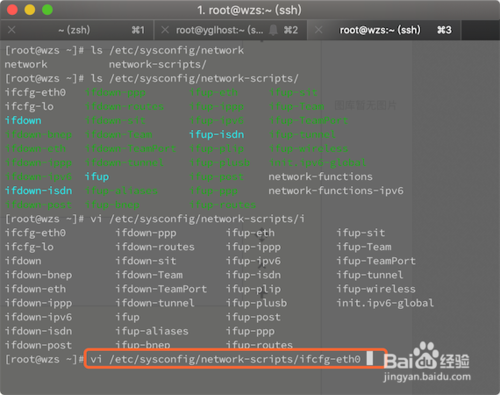Click the cyan 'ifup-isdn' entry
500x395 pixels.
tap(216, 134)
